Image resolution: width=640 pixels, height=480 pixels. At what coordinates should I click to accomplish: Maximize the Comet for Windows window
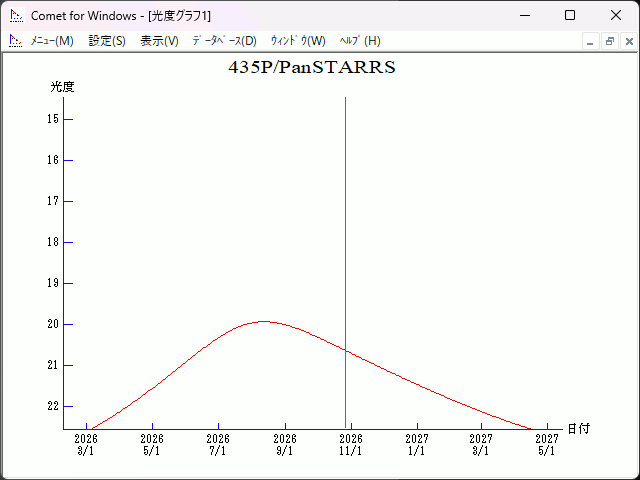click(x=569, y=16)
